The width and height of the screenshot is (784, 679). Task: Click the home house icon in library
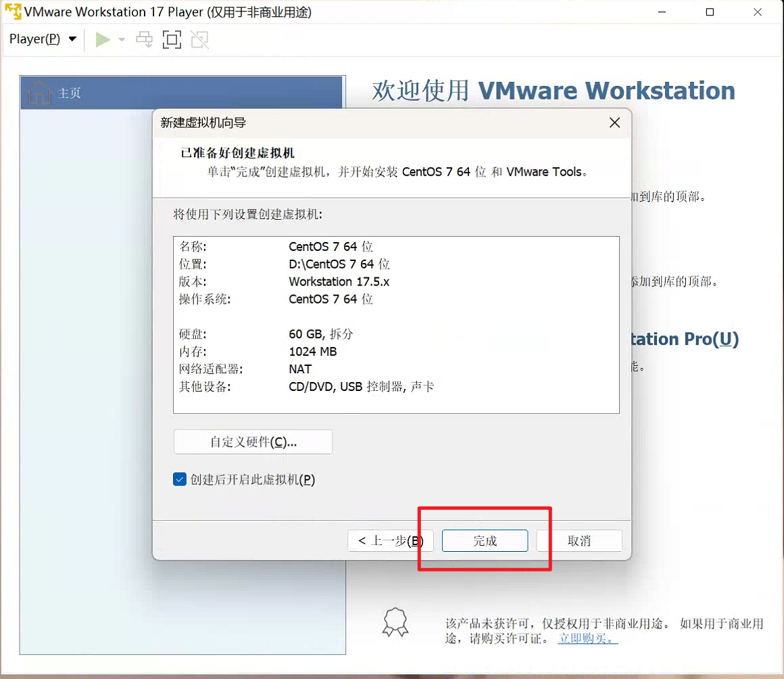coord(39,93)
